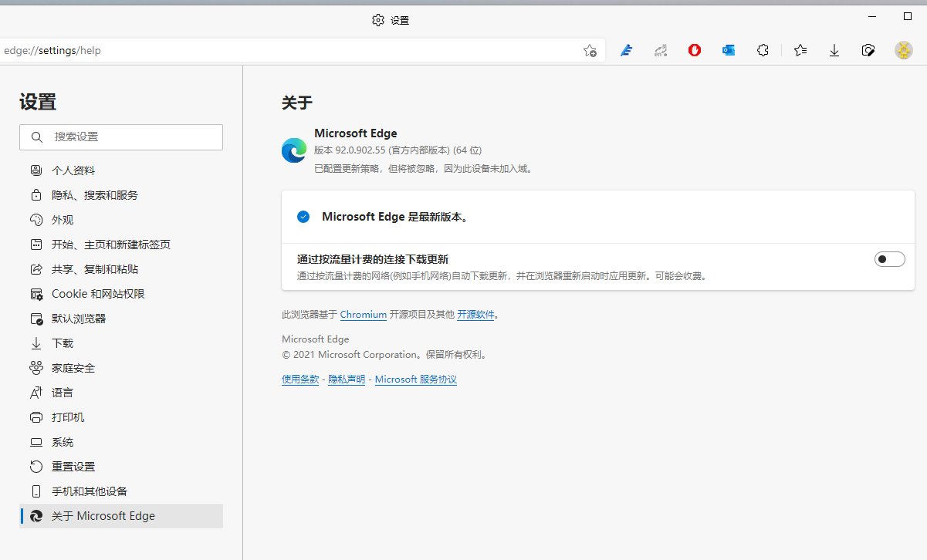The height and width of the screenshot is (560, 927).
Task: Click the phone icon beside 手机和其他设备
Action: tap(36, 491)
